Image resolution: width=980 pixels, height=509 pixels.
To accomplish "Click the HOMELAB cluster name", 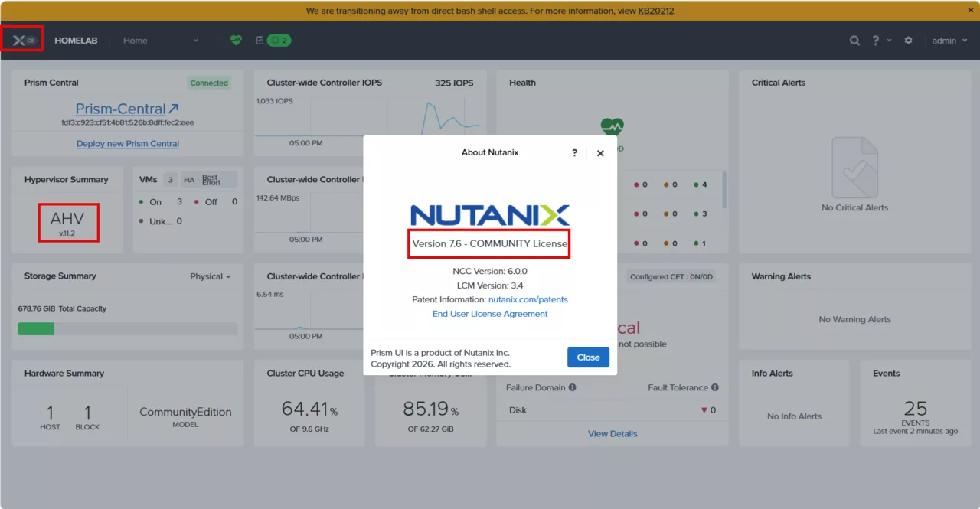I will coord(76,41).
